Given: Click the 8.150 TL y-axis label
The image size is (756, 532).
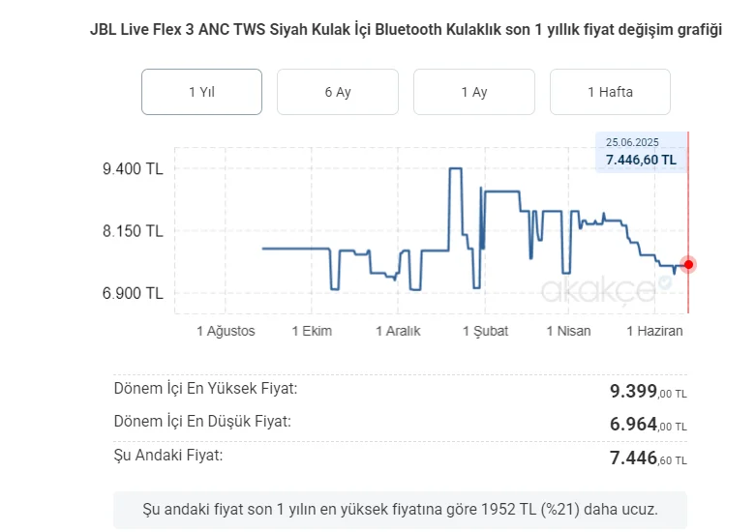Looking at the screenshot, I should [133, 231].
